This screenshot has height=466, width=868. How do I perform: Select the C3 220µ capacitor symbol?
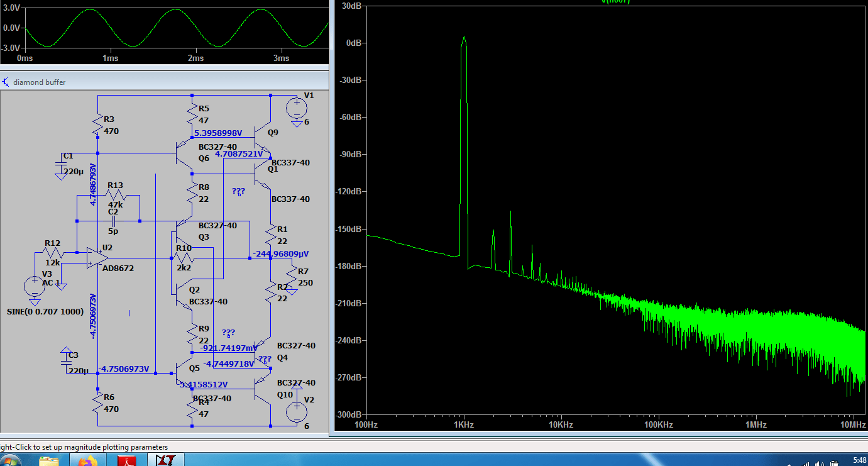65,363
